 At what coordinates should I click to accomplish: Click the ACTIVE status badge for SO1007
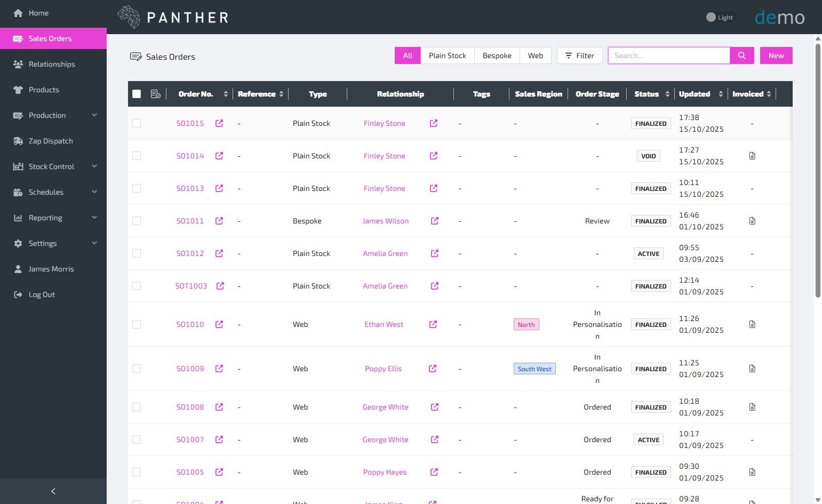[649, 439]
